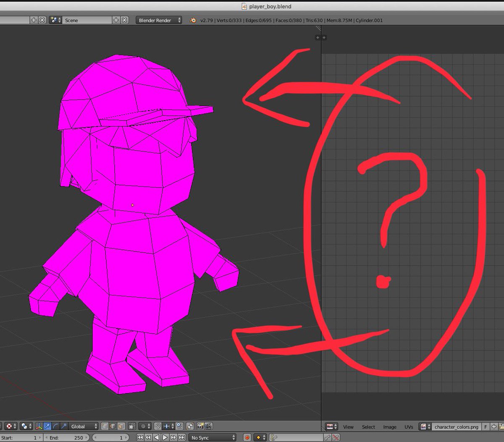This screenshot has width=504, height=442.
Task: Insert keyframes with the key icon
Action: (327, 437)
